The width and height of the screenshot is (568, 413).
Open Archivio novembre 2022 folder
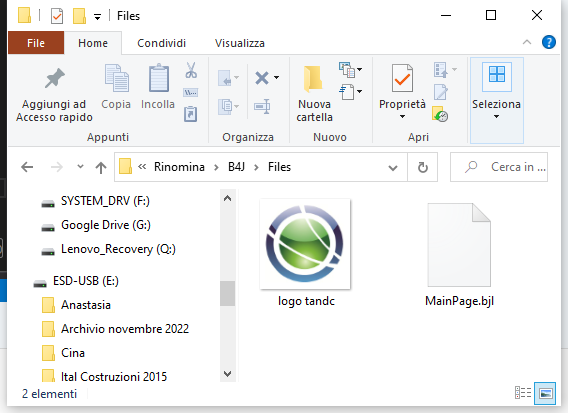point(125,329)
